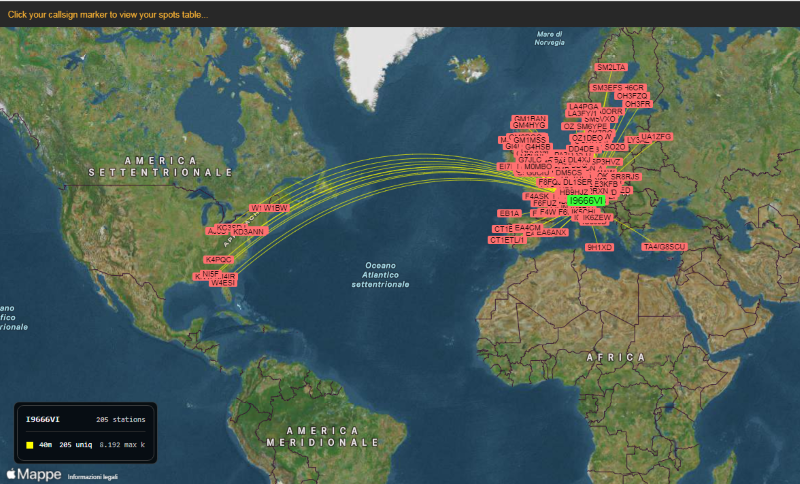Screen dimensions: 800x484
Task: Select the G4HSB station marker
Action: pyautogui.click(x=538, y=147)
